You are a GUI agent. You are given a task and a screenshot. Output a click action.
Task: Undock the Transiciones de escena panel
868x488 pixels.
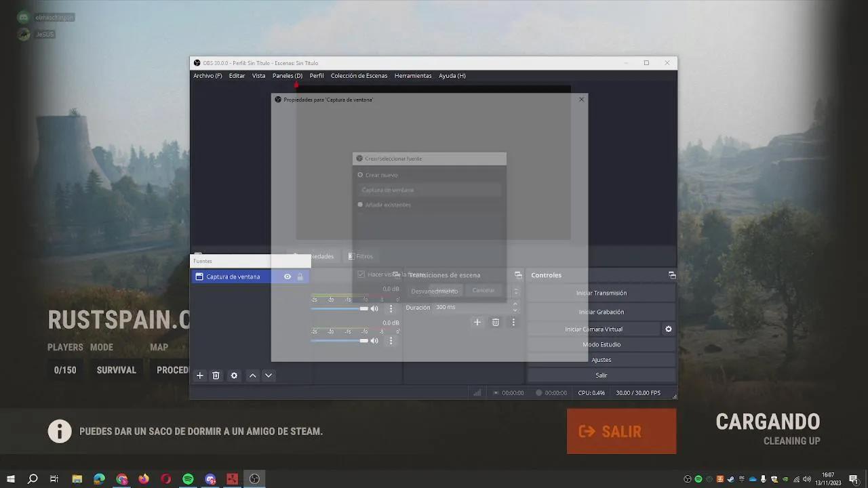518,275
